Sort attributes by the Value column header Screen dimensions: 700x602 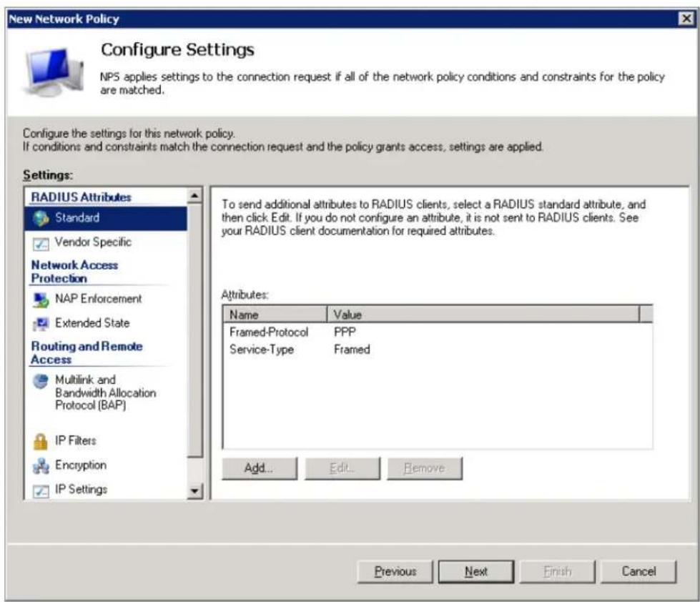[483, 315]
